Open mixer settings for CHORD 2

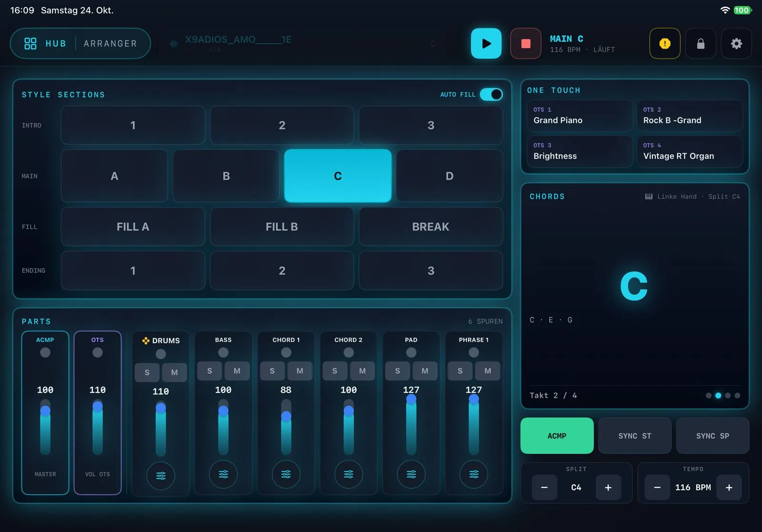pyautogui.click(x=349, y=474)
